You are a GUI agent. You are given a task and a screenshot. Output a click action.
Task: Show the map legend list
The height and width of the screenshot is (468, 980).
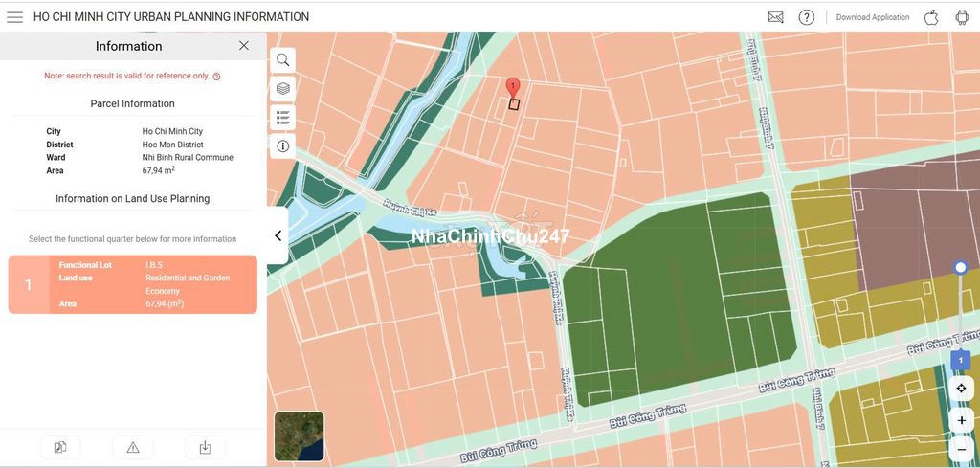282,118
